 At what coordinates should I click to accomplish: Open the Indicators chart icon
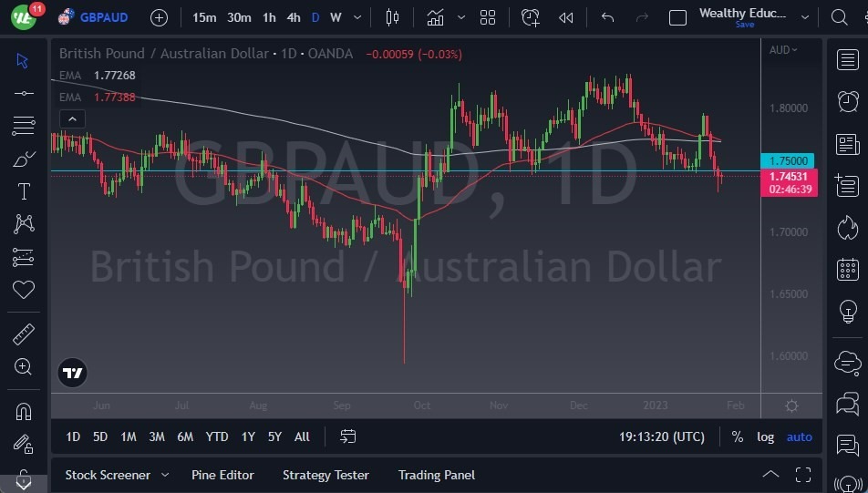[435, 17]
